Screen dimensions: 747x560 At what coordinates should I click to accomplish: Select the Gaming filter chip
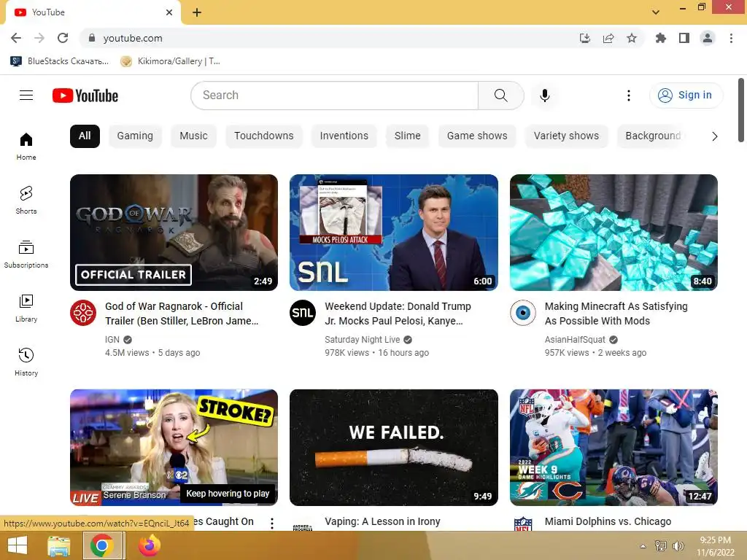pyautogui.click(x=135, y=136)
